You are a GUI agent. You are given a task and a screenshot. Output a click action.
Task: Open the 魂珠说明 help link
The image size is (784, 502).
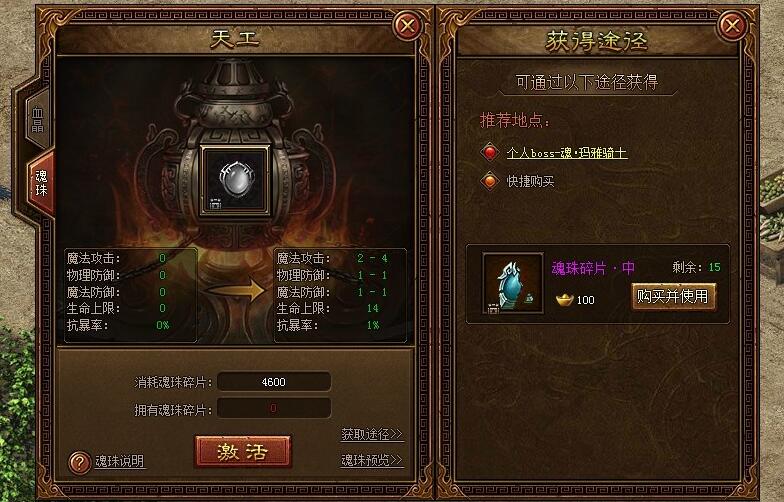pyautogui.click(x=120, y=461)
